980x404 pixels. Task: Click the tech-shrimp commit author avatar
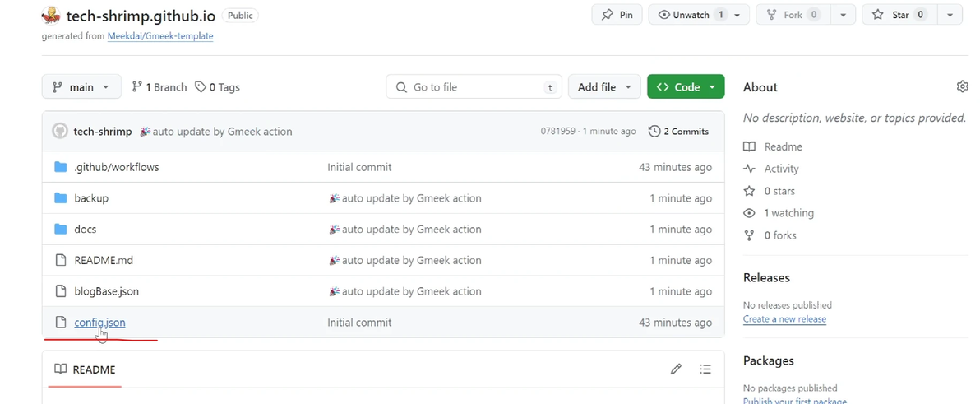pyautogui.click(x=60, y=132)
